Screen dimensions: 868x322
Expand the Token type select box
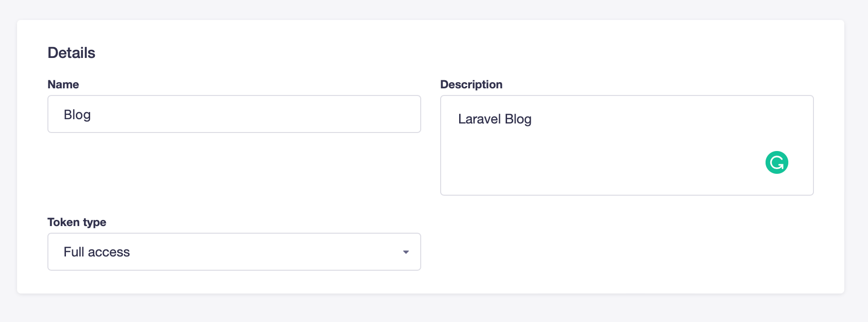click(x=234, y=252)
